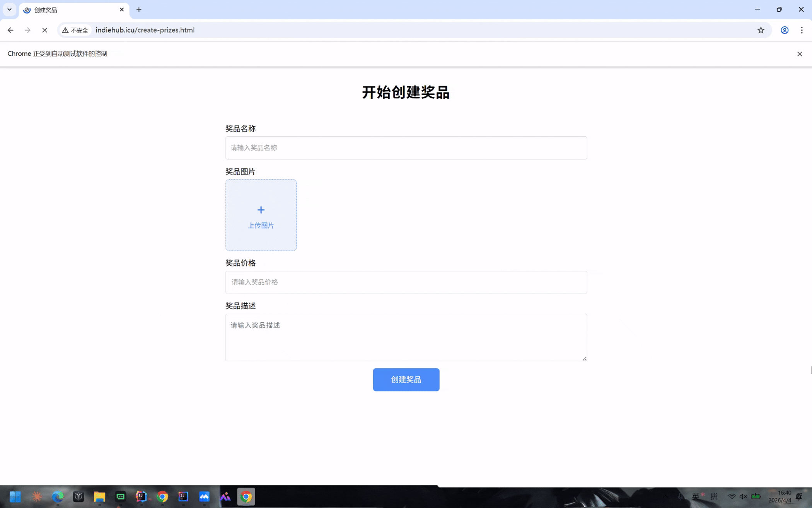Go back to previous page
Screen dimensions: 812x508
pyautogui.click(x=10, y=30)
